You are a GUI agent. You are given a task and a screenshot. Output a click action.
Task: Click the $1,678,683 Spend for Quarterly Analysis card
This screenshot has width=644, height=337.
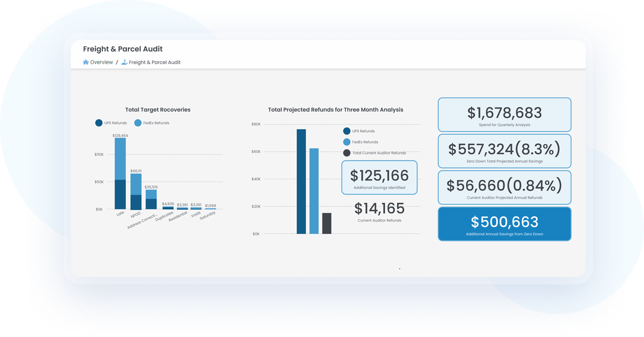click(504, 114)
